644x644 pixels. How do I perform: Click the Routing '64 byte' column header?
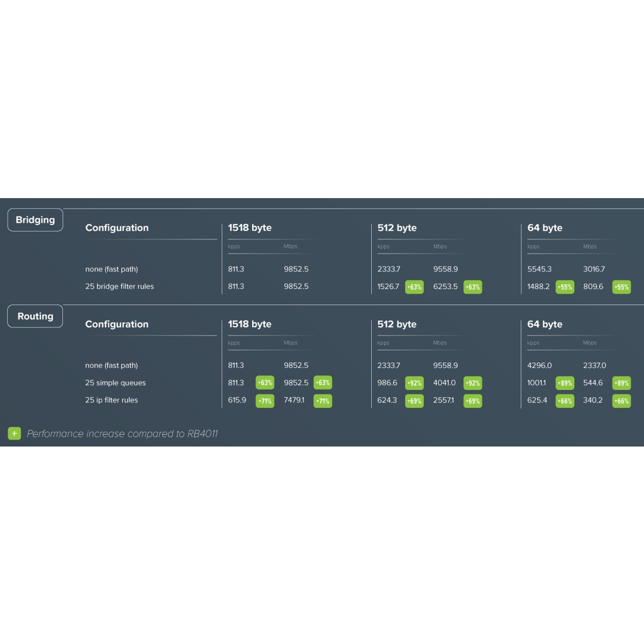click(x=545, y=324)
